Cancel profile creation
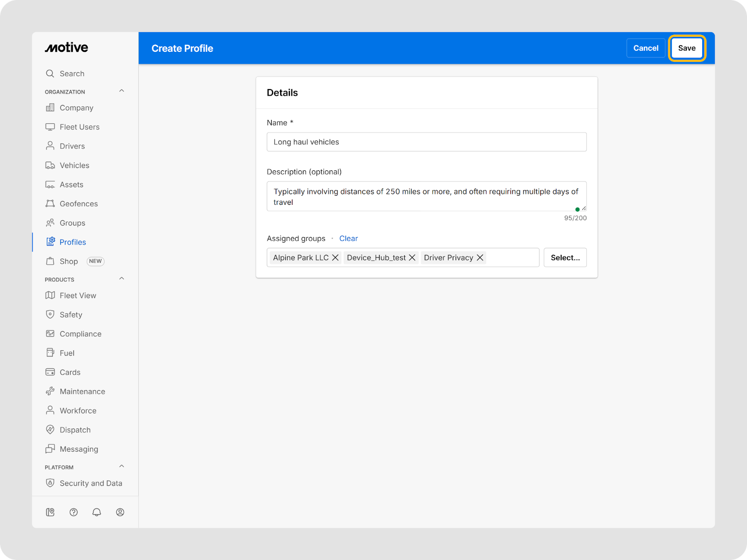 (646, 48)
